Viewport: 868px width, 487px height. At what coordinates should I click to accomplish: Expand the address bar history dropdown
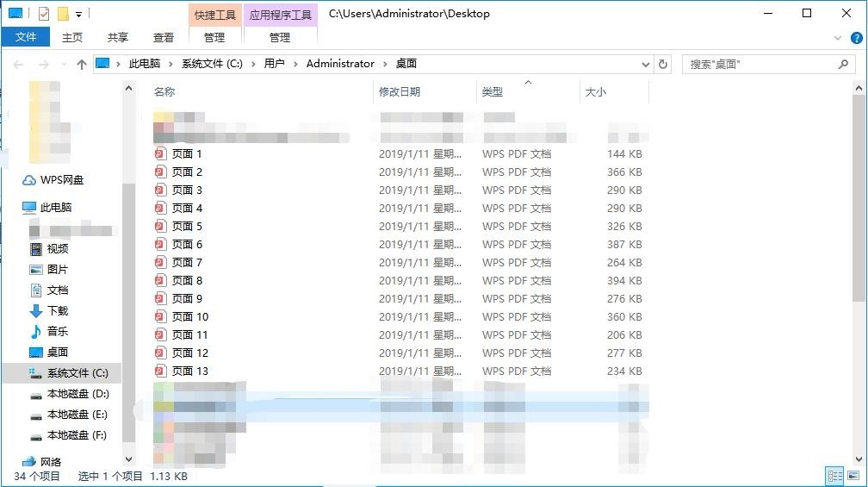coord(646,64)
